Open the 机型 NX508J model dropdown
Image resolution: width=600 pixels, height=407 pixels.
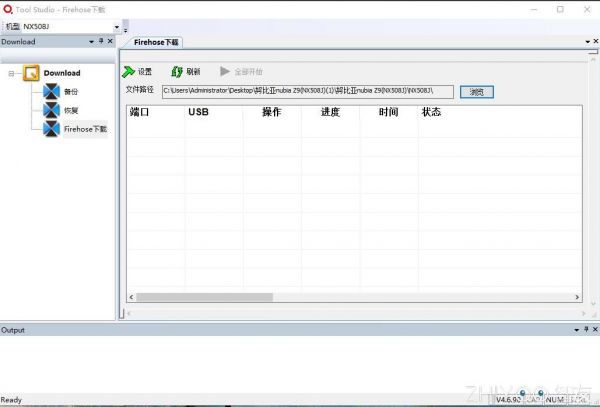[116, 26]
